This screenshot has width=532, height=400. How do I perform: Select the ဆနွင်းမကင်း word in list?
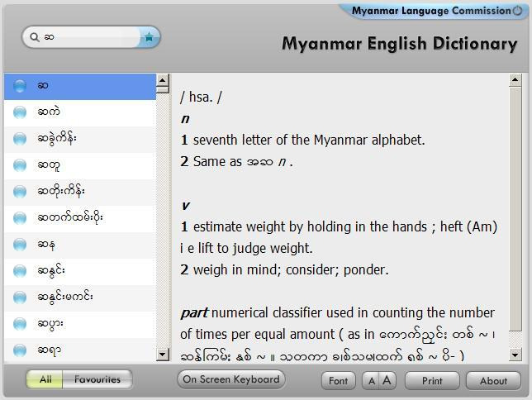(x=80, y=298)
